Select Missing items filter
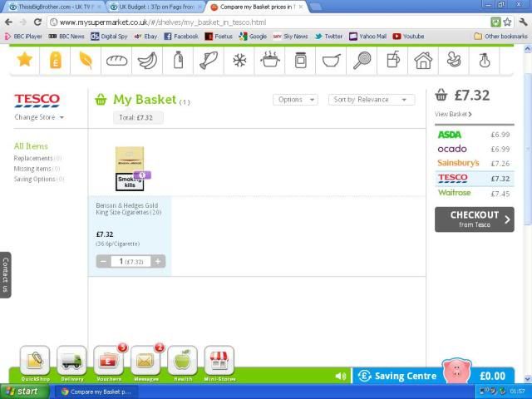The height and width of the screenshot is (399, 532). tap(37, 169)
